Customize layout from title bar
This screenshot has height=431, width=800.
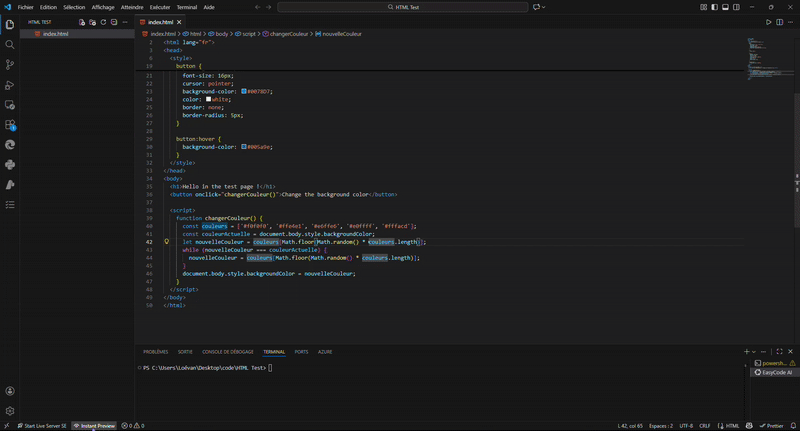[x=704, y=7]
